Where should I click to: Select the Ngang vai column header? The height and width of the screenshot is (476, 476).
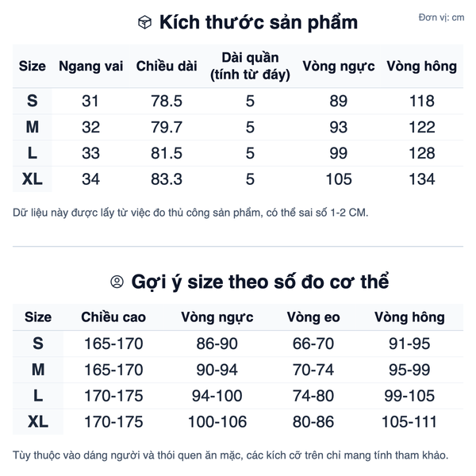pos(90,67)
